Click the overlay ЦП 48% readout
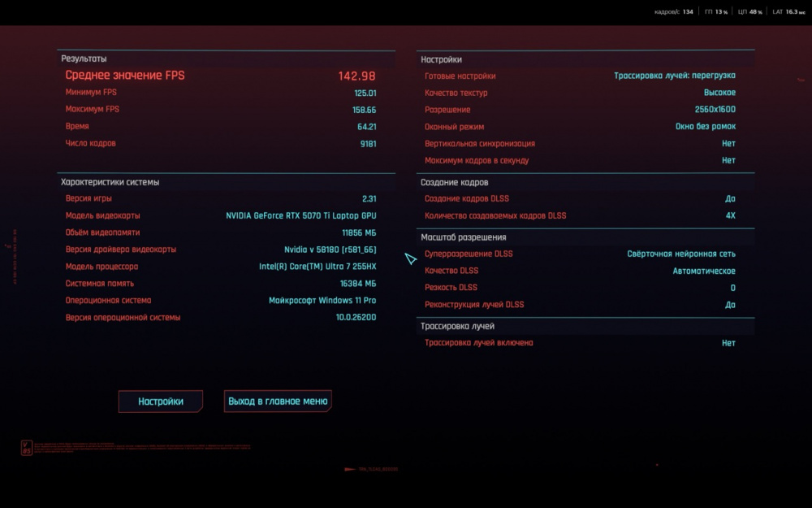Image resolution: width=812 pixels, height=508 pixels. pyautogui.click(x=749, y=12)
